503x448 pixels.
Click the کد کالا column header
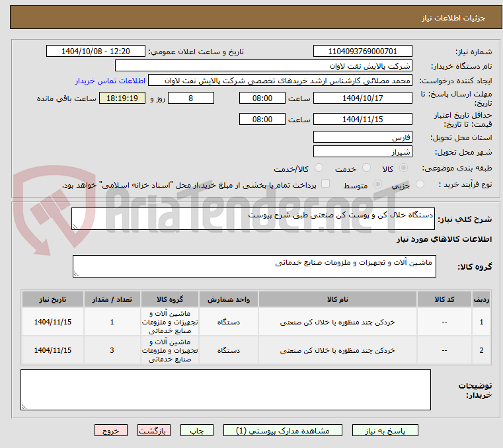[444, 299]
